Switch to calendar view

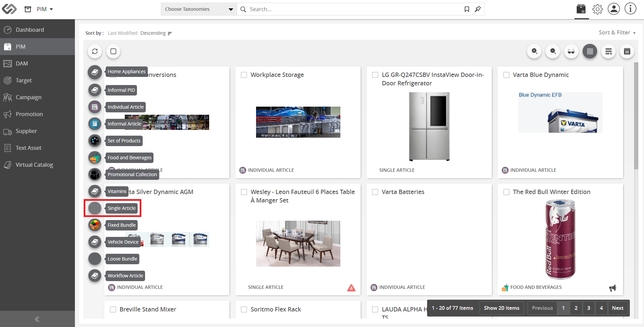627,51
